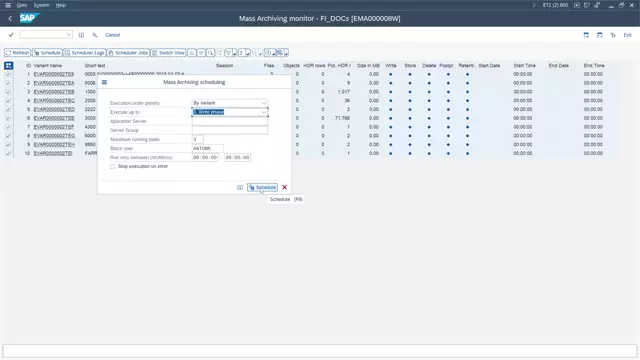Viewport: 640px width, 360px height.
Task: Click the Maximum running tasks field
Action: (198, 139)
